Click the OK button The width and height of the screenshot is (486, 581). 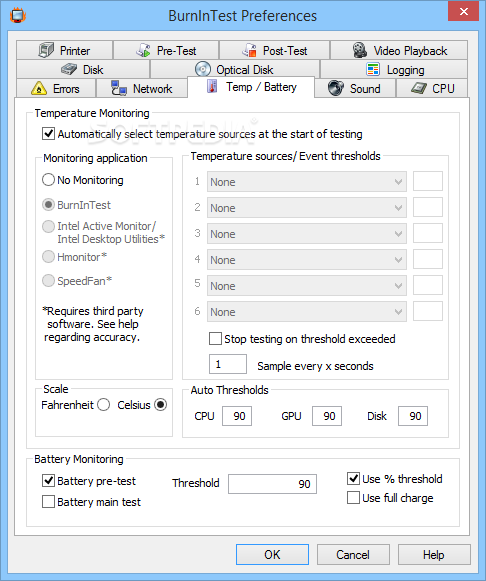point(272,554)
